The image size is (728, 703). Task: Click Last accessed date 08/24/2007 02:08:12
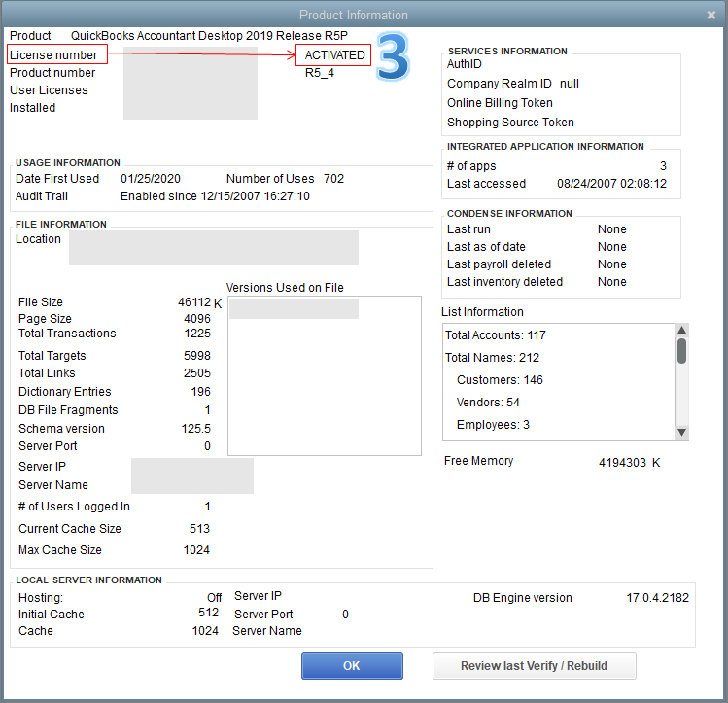[611, 184]
